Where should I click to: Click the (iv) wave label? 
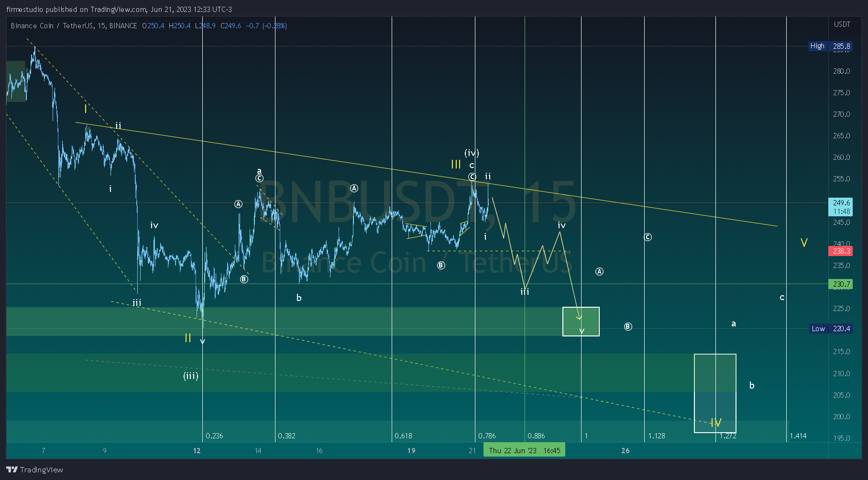pyautogui.click(x=472, y=153)
